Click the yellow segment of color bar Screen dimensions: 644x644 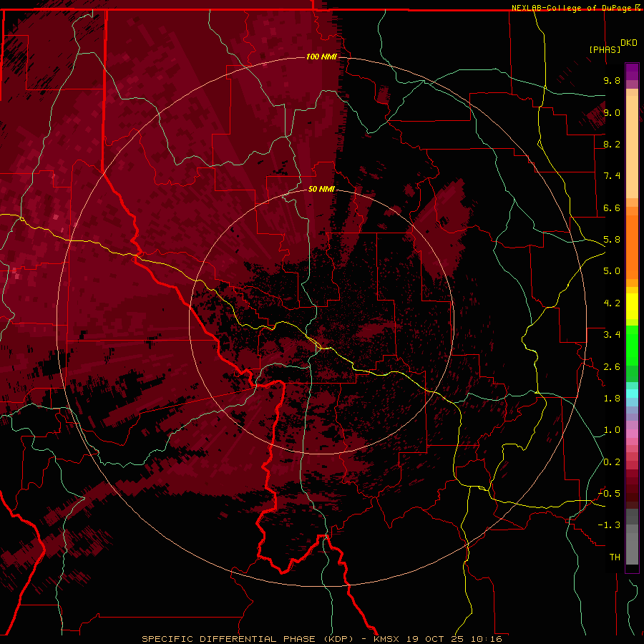632,306
